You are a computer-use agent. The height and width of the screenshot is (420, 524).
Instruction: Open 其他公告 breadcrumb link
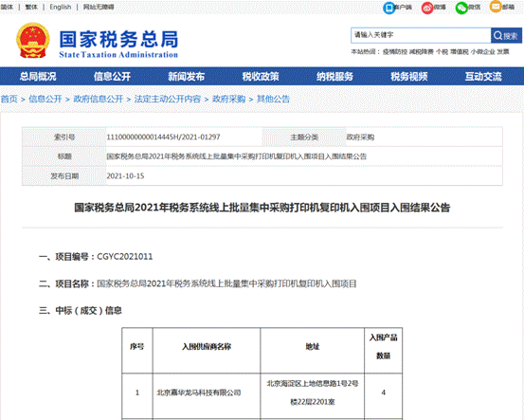tap(273, 99)
